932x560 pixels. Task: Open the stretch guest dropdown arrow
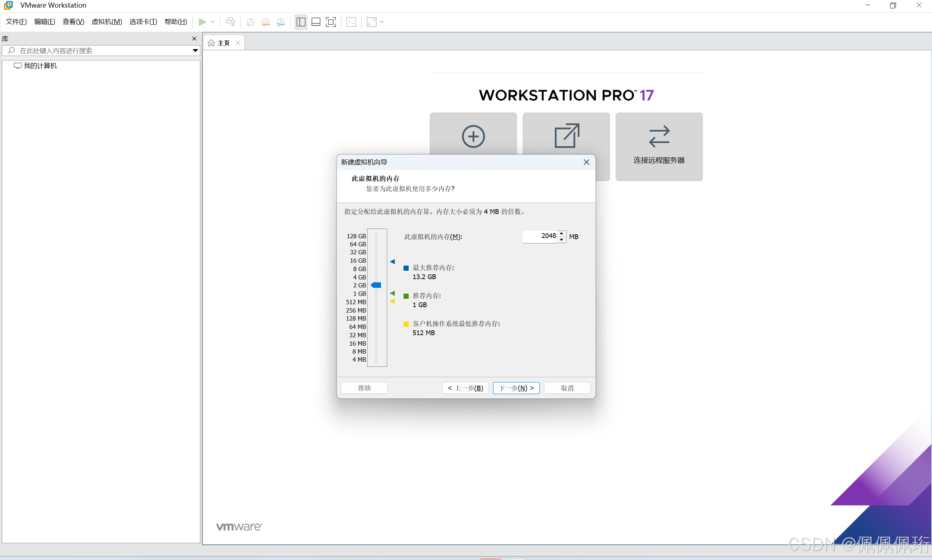click(382, 22)
